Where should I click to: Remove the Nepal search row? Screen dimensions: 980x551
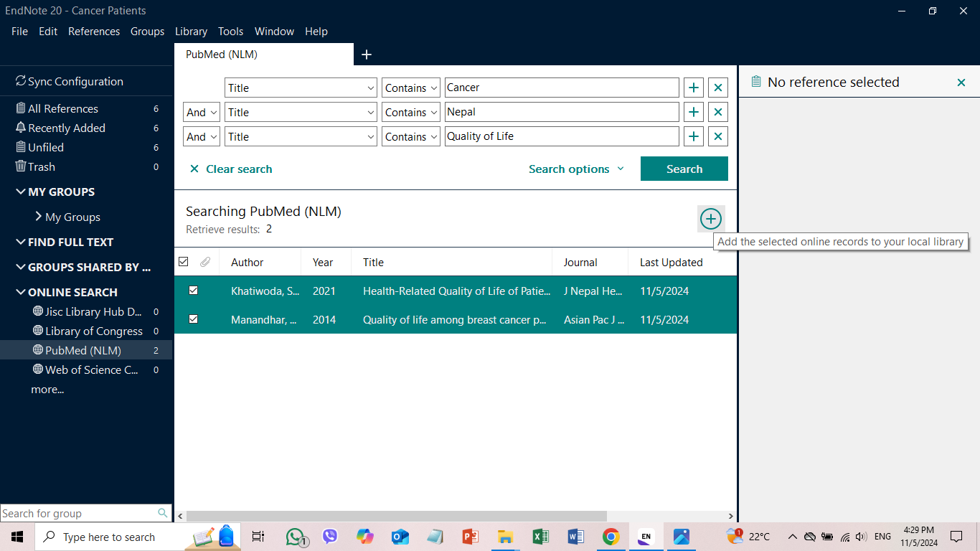pos(718,112)
